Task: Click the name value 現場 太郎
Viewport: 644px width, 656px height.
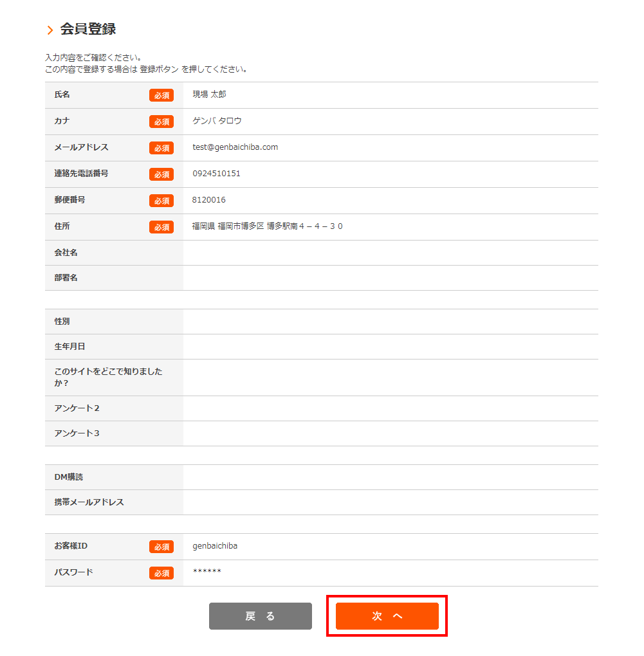Action: (209, 95)
